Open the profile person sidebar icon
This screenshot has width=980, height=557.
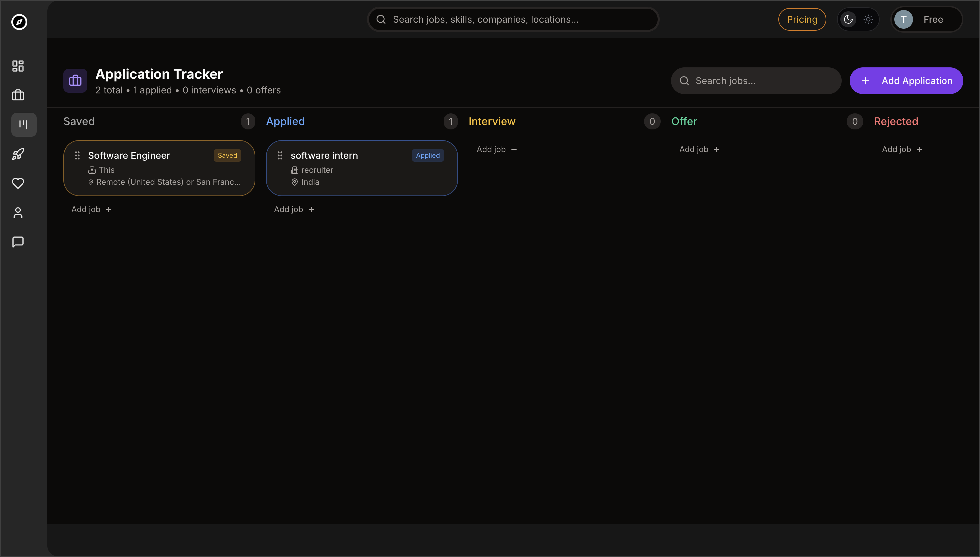[x=18, y=213]
